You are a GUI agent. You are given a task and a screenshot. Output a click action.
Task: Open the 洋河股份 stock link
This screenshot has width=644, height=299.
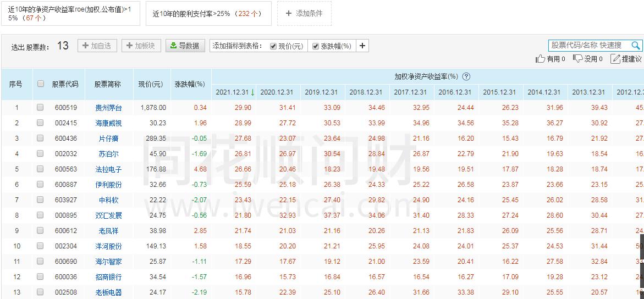pyautogui.click(x=108, y=246)
